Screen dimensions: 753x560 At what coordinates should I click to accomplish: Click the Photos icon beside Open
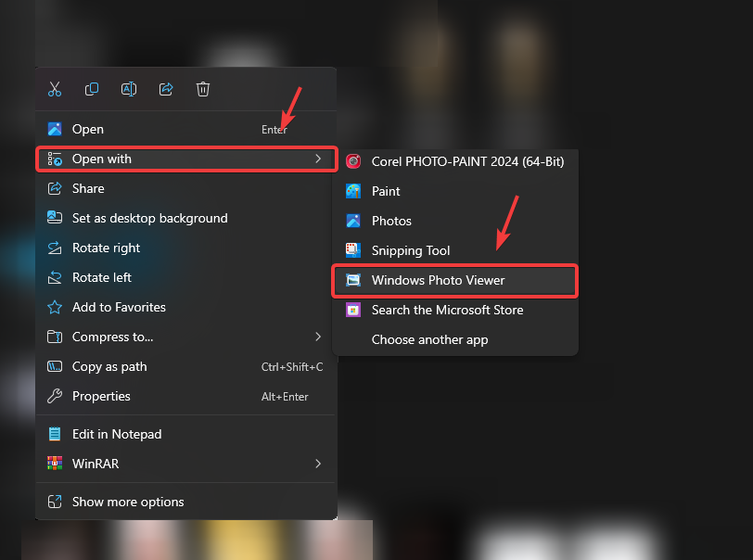point(55,129)
